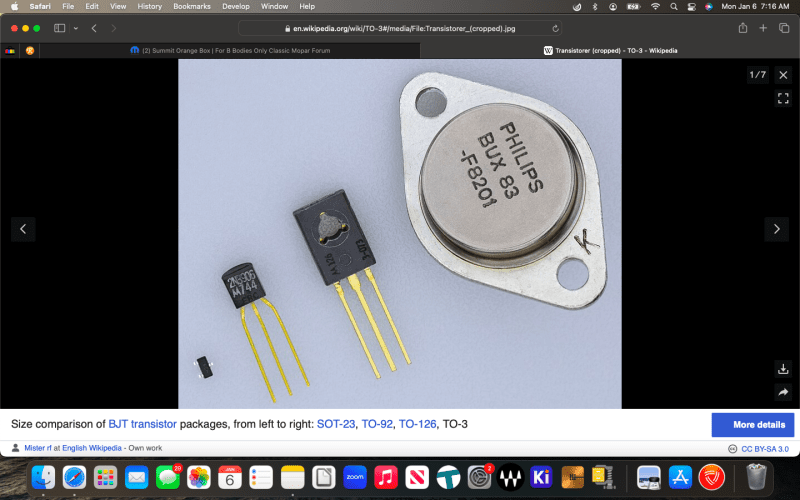Open Finder from the Dock
The image size is (800, 500).
coord(43,478)
